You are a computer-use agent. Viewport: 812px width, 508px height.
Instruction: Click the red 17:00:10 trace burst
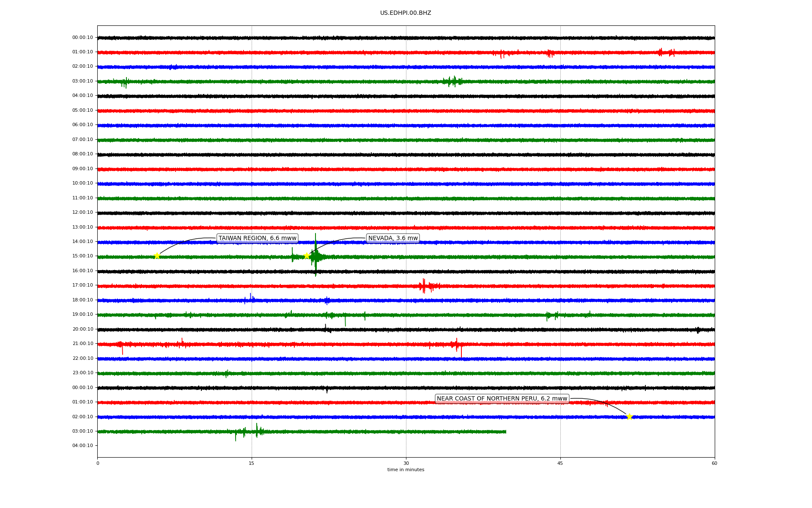click(x=424, y=286)
